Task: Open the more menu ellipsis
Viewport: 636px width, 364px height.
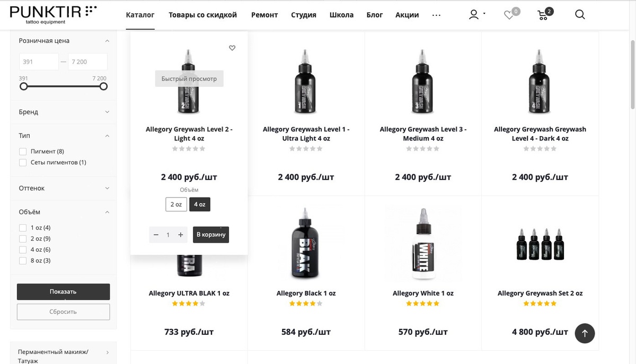Action: point(436,15)
